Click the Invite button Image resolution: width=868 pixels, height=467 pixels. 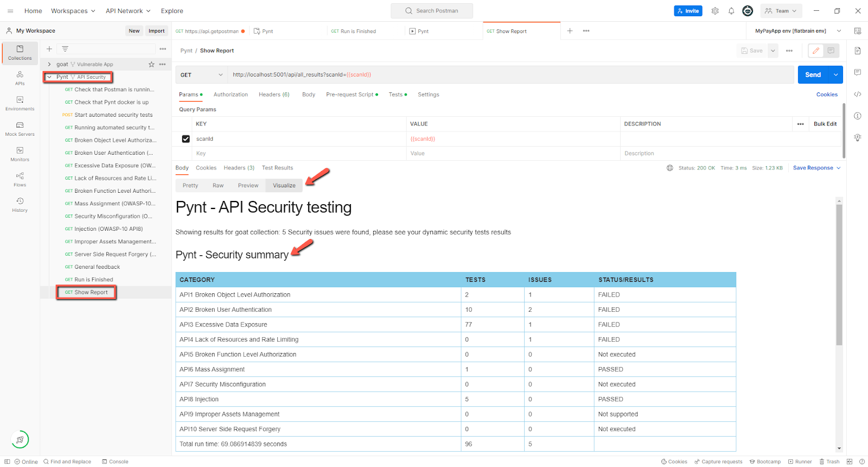(x=688, y=11)
